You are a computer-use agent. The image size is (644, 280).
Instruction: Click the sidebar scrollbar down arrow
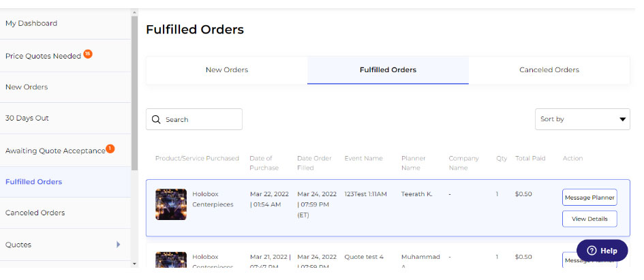click(134, 263)
